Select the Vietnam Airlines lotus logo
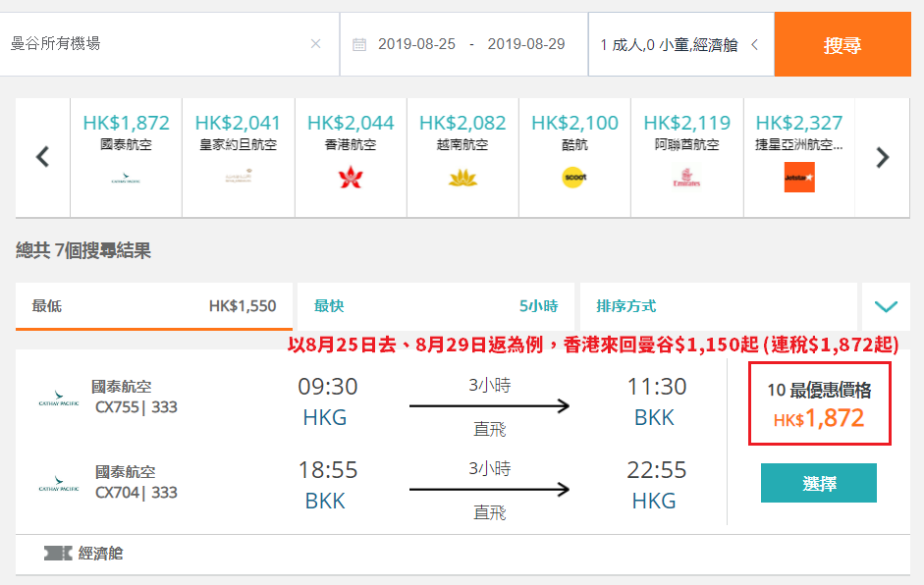Image resolution: width=924 pixels, height=585 pixels. click(462, 178)
